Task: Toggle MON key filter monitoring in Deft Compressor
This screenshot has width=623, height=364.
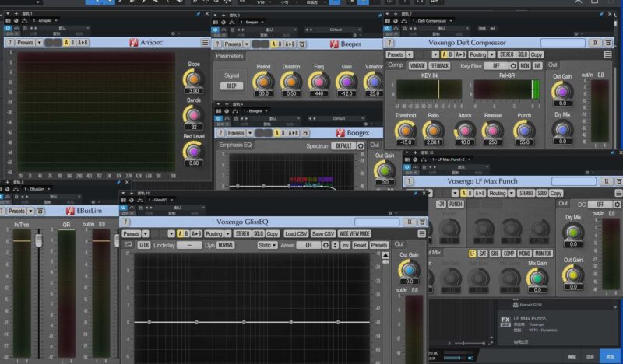Action: coord(525,66)
